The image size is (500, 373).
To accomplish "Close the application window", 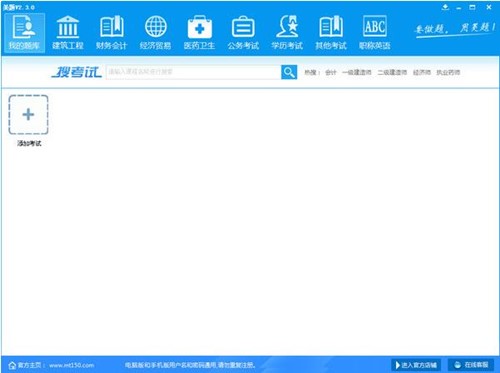I will [x=489, y=7].
